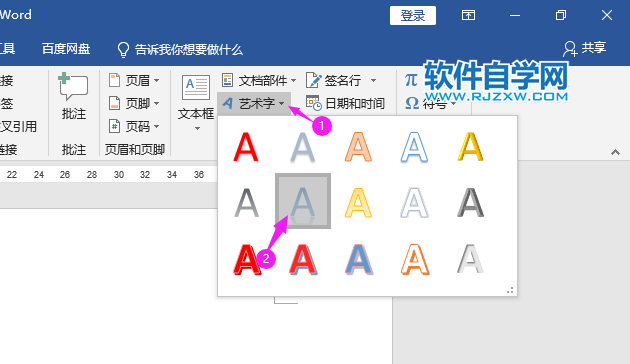Pick the red WordArt with blue shadow
The height and width of the screenshot is (364, 630).
pyautogui.click(x=303, y=260)
